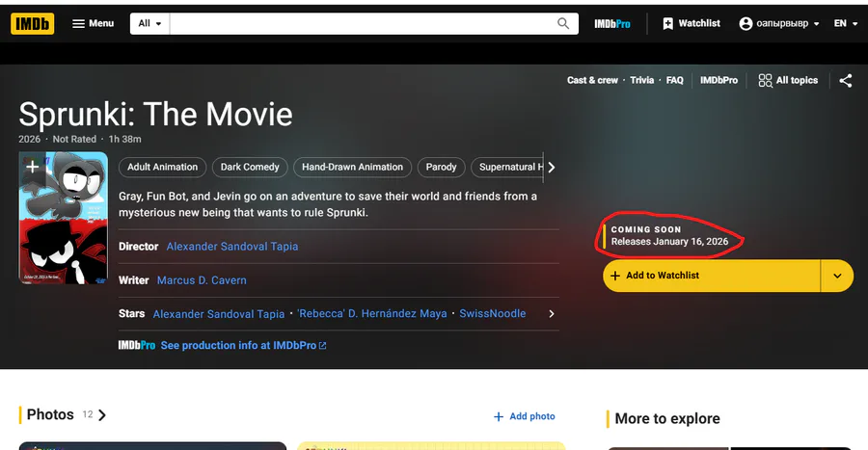This screenshot has width=868, height=450.
Task: Open All topics
Action: [788, 80]
